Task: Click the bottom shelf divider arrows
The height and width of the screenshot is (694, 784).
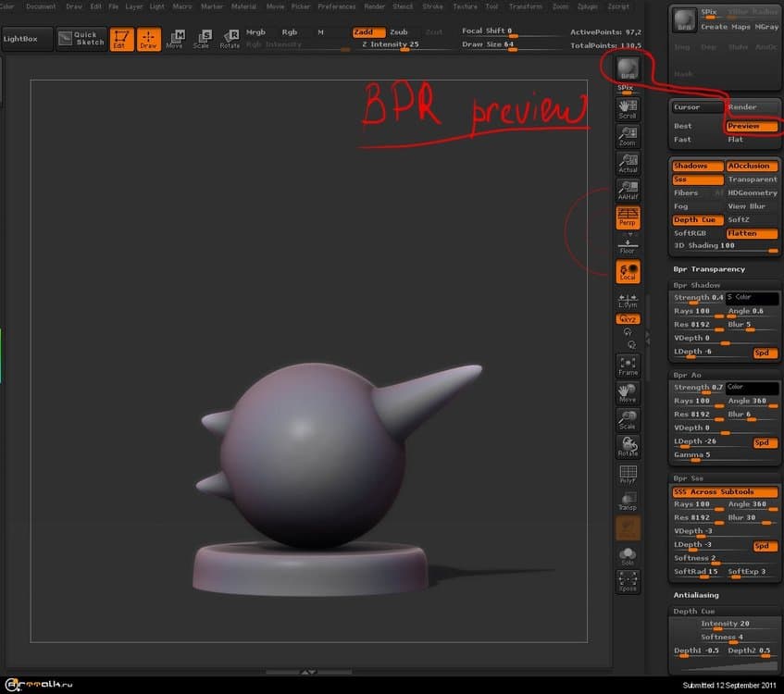Action: click(x=308, y=672)
